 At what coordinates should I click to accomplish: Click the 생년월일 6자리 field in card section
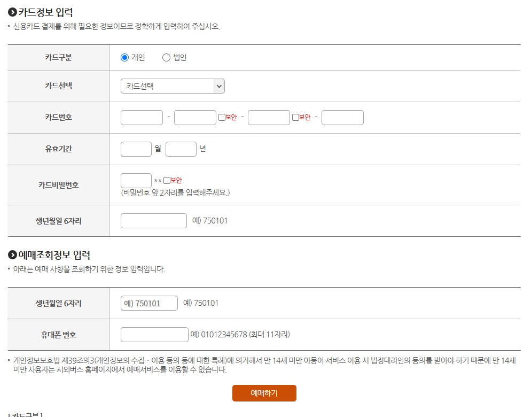[x=153, y=220]
